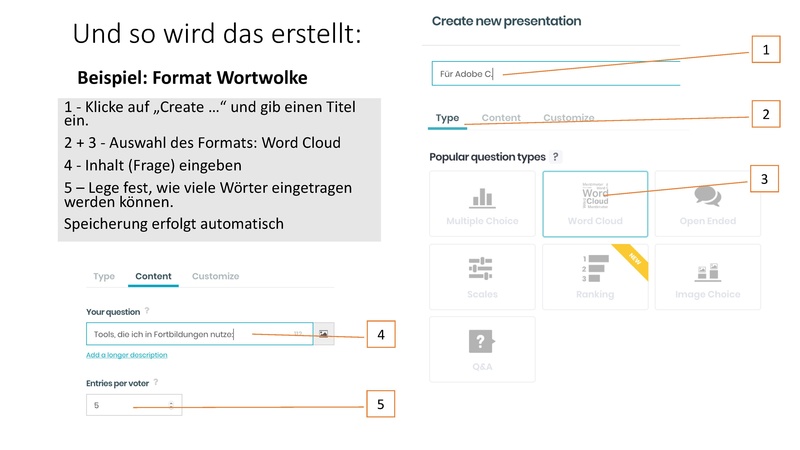This screenshot has height=450, width=800.
Task: Adjust the Entries per voter stepper arrows
Action: (x=171, y=405)
